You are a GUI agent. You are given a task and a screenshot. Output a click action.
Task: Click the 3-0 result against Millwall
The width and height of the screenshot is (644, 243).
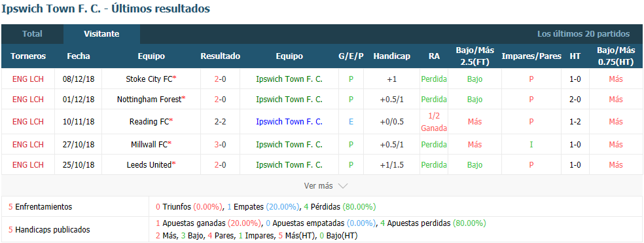pyautogui.click(x=220, y=144)
